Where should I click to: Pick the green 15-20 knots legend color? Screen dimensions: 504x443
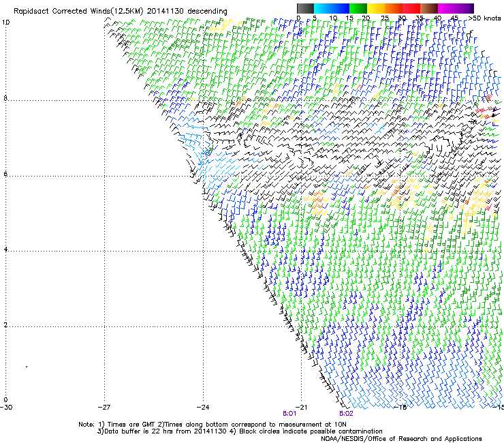[x=358, y=8]
